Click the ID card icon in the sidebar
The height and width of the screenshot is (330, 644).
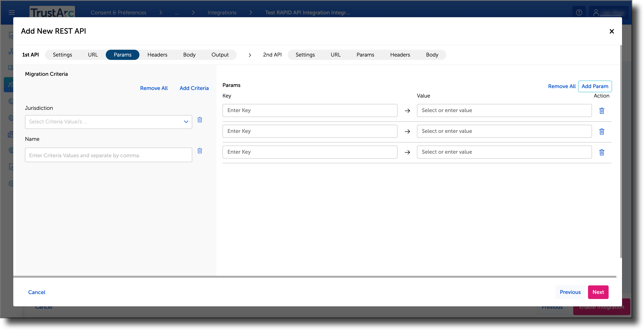(x=11, y=134)
